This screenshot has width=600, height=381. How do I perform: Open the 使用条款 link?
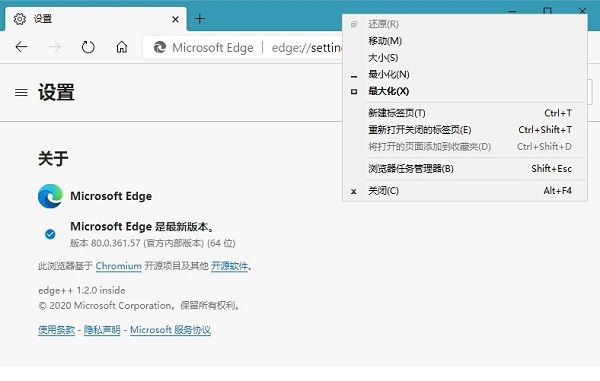pyautogui.click(x=56, y=330)
